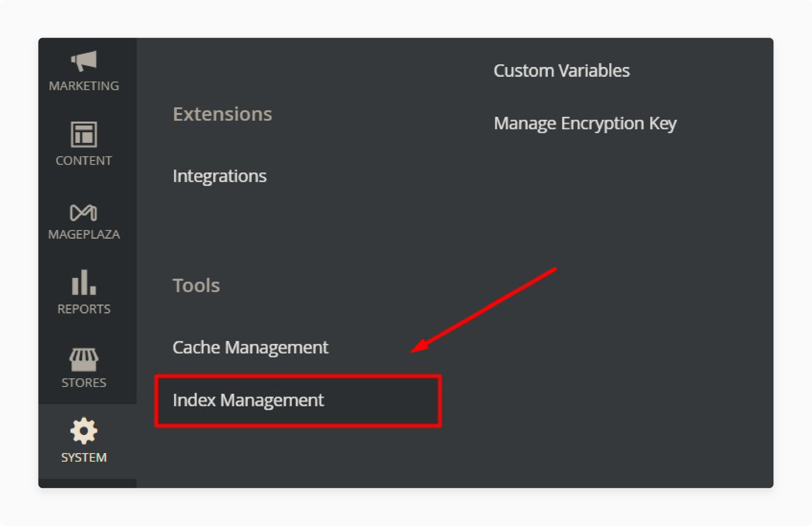
Task: Open Integrations under Extensions
Action: pyautogui.click(x=219, y=176)
